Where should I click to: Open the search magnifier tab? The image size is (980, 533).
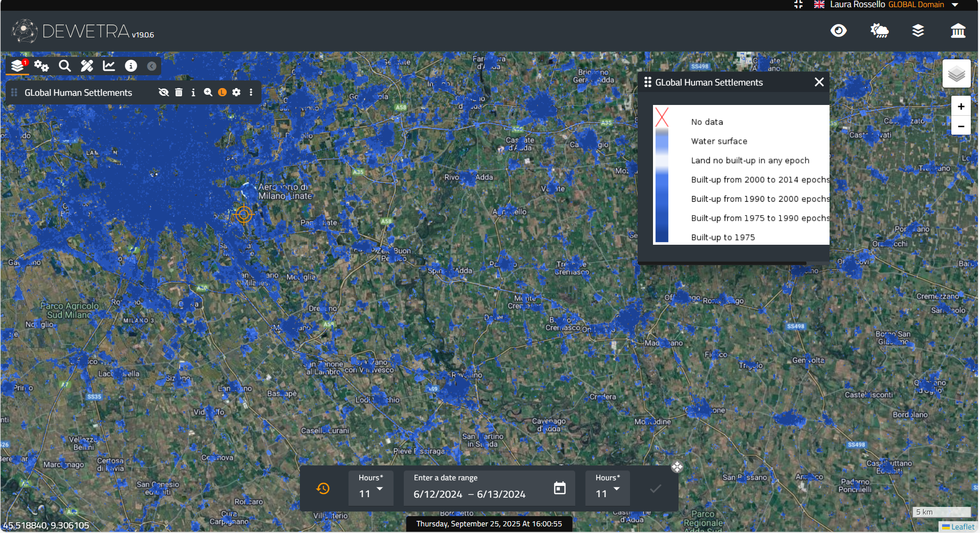tap(64, 66)
